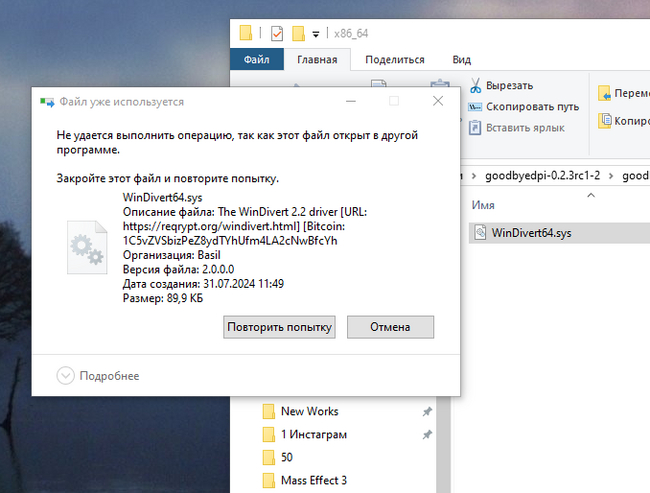Click Размер: 89,9 КБ text
Viewport: 650px width, 493px height.
(x=163, y=298)
